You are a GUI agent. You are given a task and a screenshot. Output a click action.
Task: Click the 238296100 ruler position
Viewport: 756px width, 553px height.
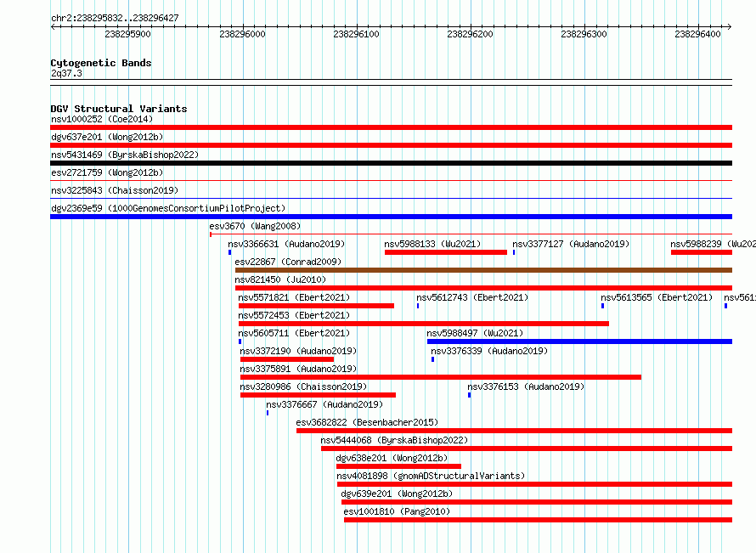point(356,34)
